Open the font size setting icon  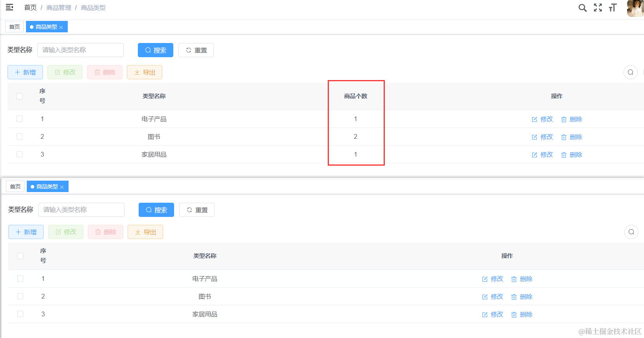pos(612,8)
